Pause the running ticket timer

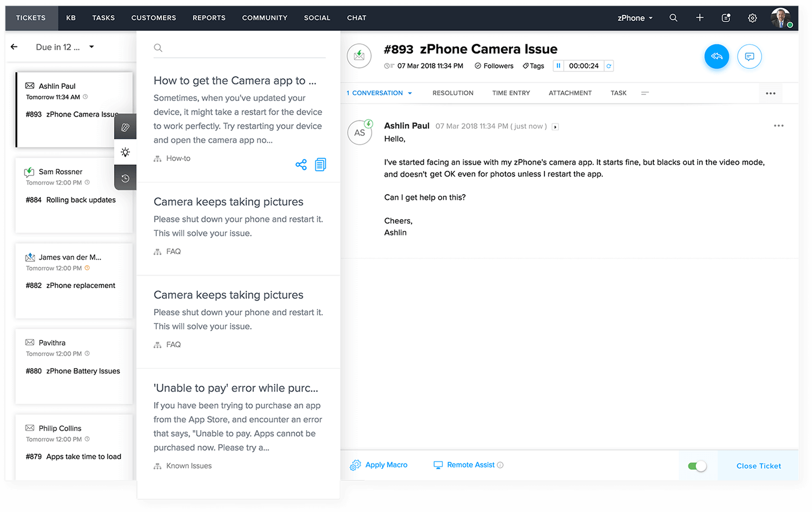coord(558,66)
